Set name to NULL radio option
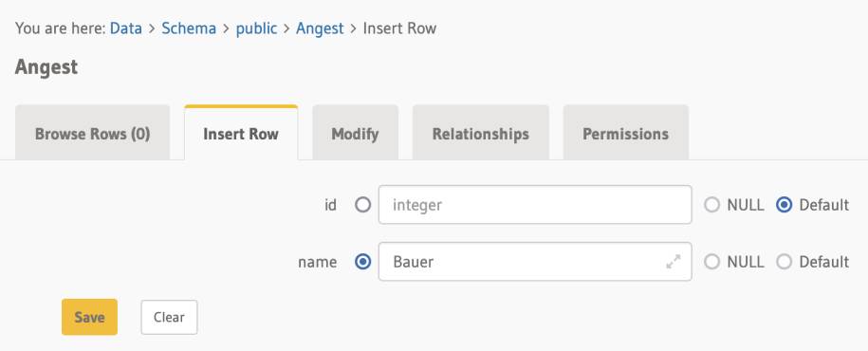Image resolution: width=868 pixels, height=351 pixels. coord(711,261)
